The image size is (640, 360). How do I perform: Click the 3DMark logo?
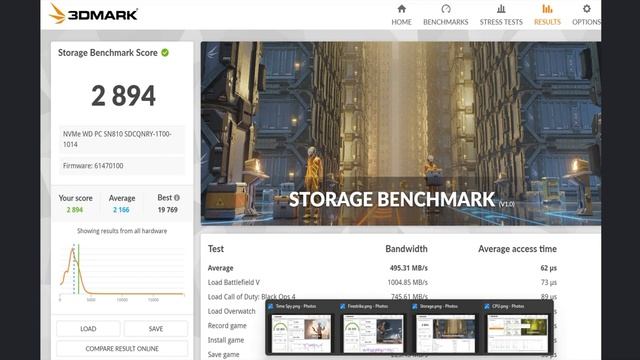click(x=93, y=14)
